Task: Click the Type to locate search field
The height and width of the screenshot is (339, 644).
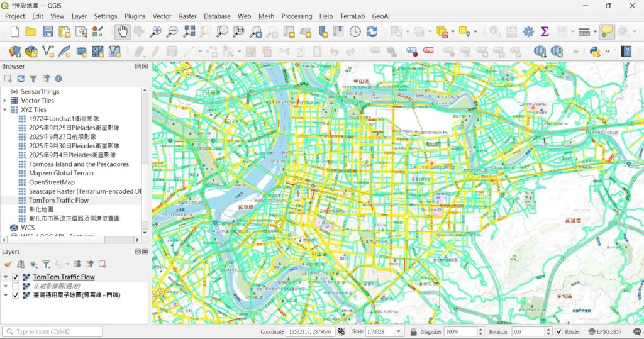Action: pyautogui.click(x=53, y=331)
